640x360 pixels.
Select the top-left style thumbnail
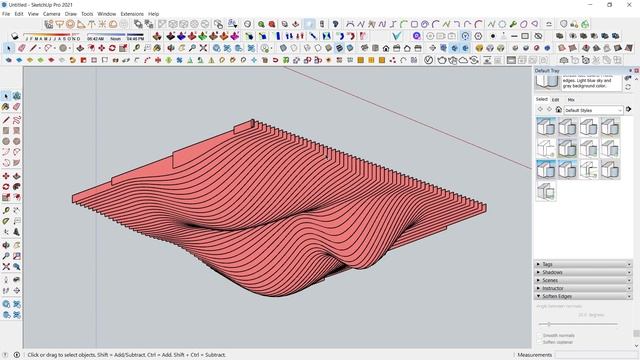coord(546,127)
